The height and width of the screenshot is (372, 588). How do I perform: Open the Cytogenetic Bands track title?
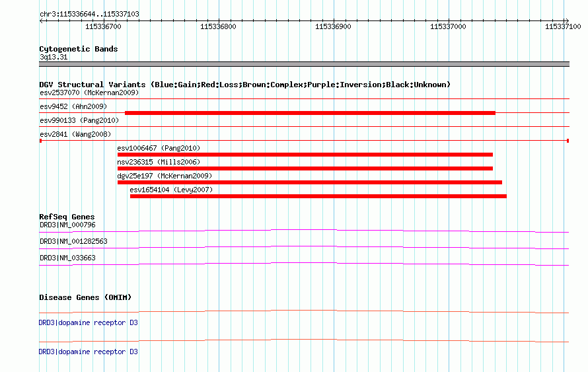[x=79, y=49]
